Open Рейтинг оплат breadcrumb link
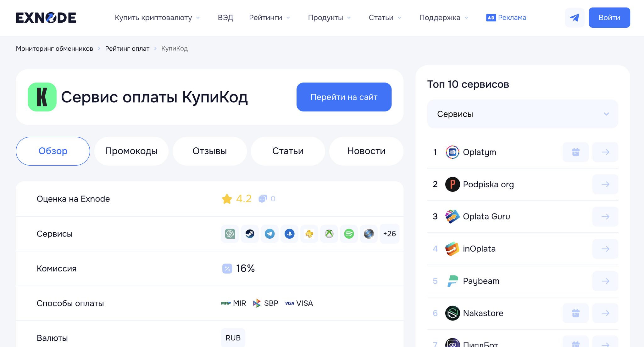 click(127, 48)
